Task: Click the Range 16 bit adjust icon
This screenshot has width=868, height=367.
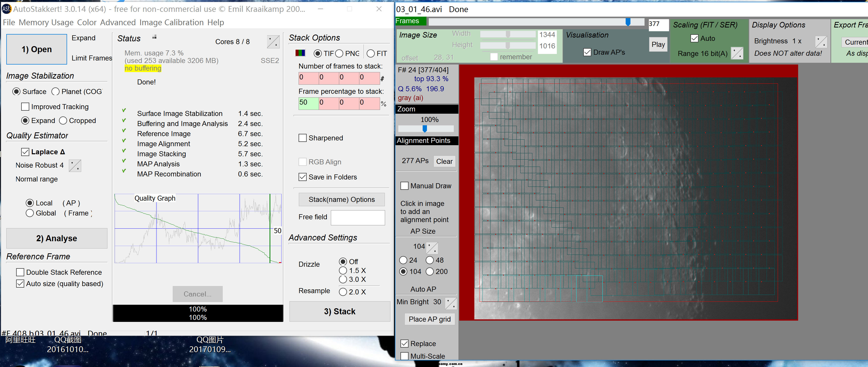Action: 737,53
